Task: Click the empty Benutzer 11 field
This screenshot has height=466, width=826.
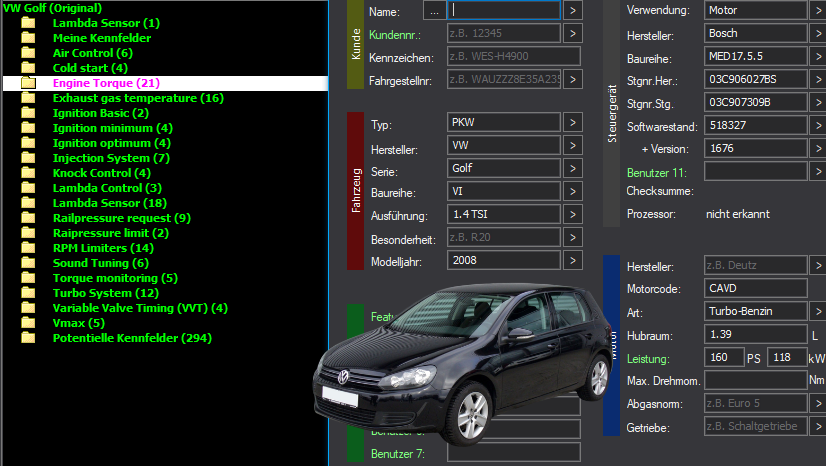Action: [756, 171]
